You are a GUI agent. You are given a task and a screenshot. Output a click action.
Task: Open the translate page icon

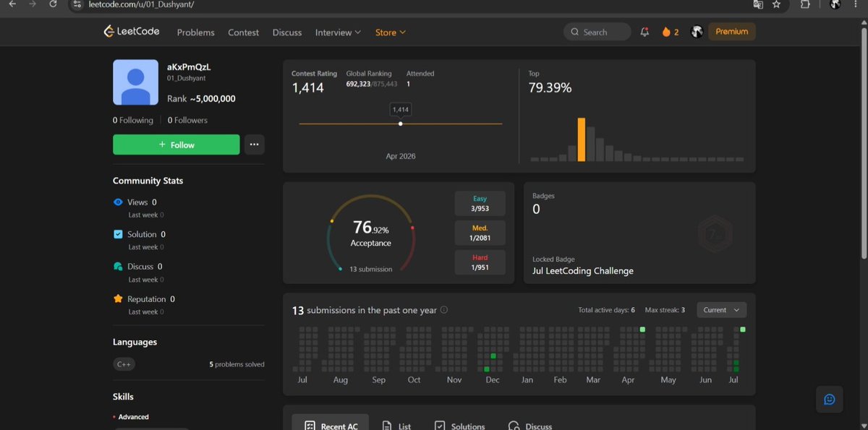coord(757,4)
